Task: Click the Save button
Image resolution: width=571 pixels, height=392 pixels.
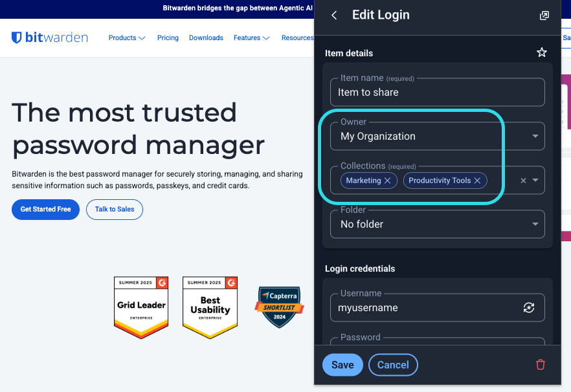Action: [x=342, y=365]
